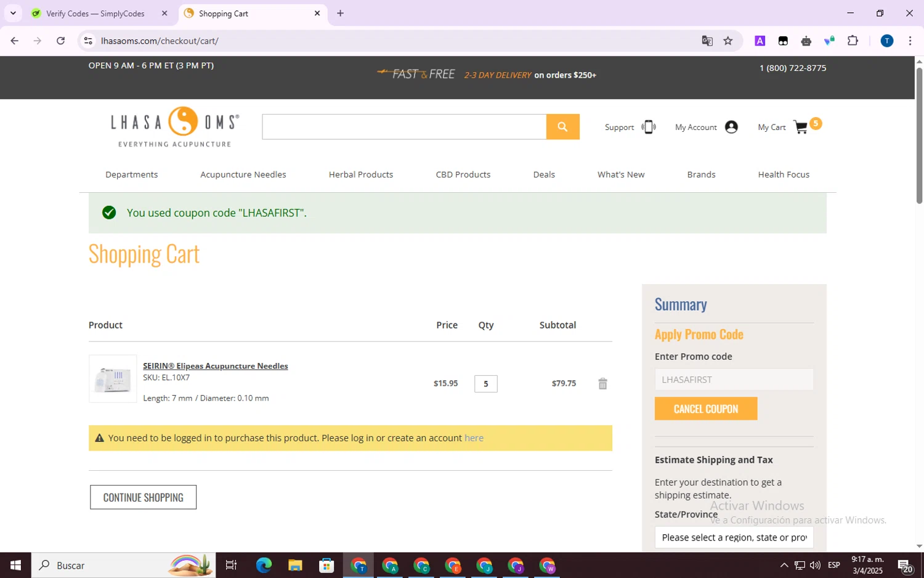
Task: Open the SEIRIN Elipeas Acupuncture Needles link
Action: point(216,366)
